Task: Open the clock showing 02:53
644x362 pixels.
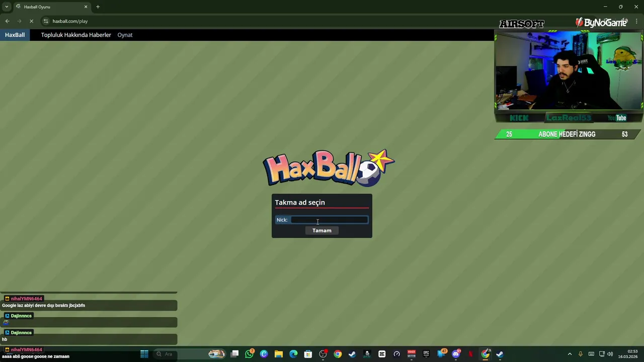Action: 628,354
